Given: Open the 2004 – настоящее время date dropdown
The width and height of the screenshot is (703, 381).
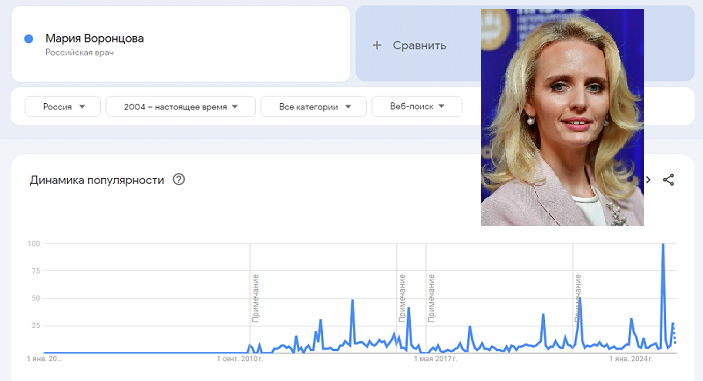Looking at the screenshot, I should coord(181,107).
